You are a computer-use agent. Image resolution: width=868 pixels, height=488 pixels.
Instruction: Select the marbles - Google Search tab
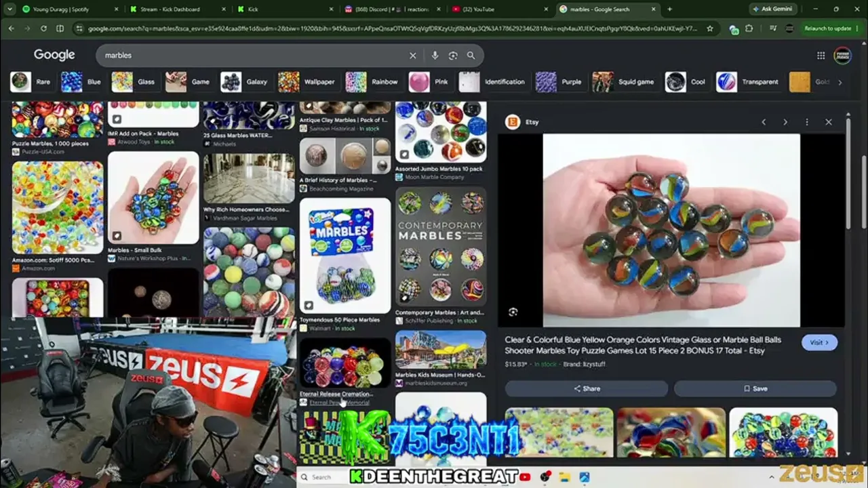tap(608, 9)
